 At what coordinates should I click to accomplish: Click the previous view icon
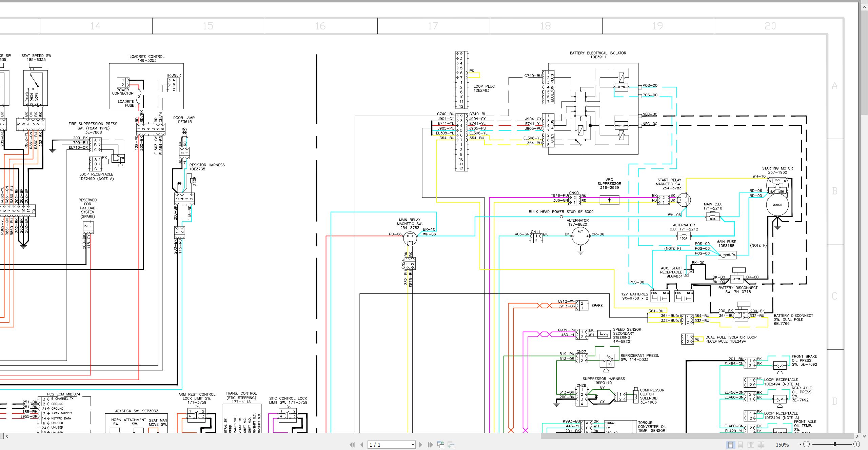click(441, 445)
